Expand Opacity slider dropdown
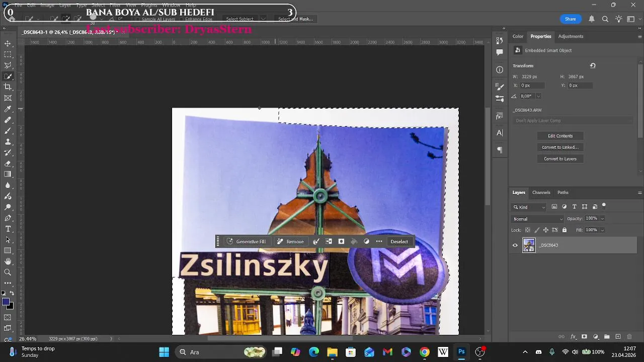 [602, 219]
